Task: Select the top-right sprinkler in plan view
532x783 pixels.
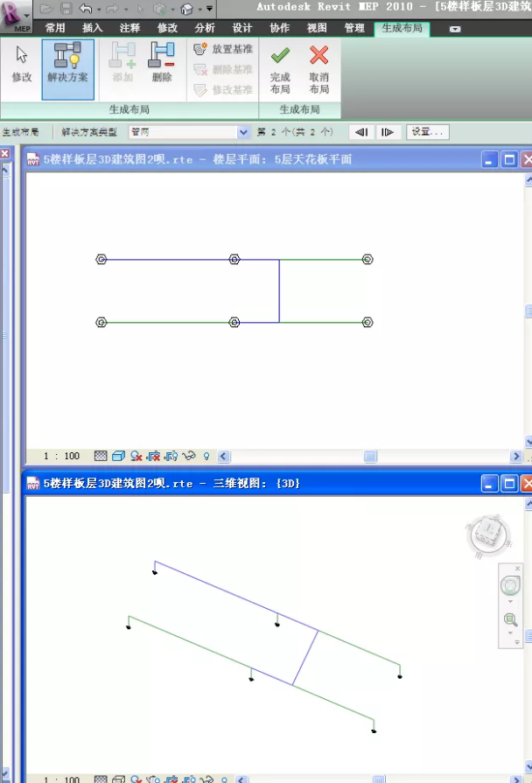Action: click(x=367, y=259)
